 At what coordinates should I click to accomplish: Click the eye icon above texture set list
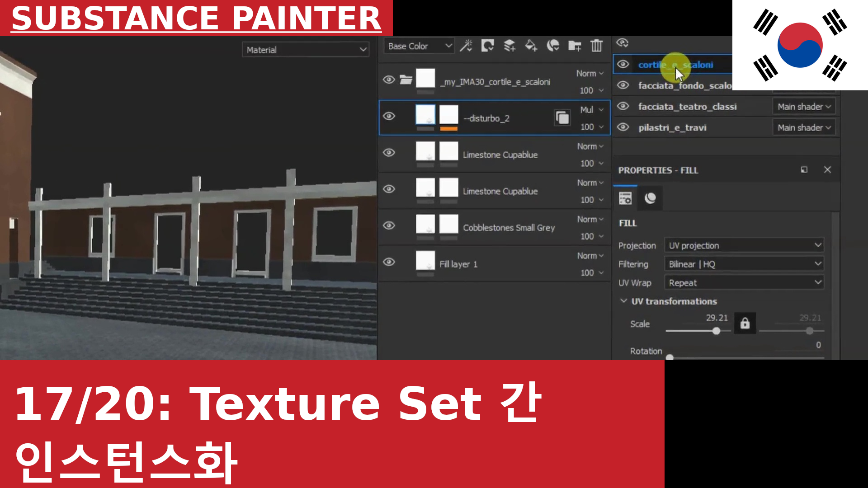[623, 43]
